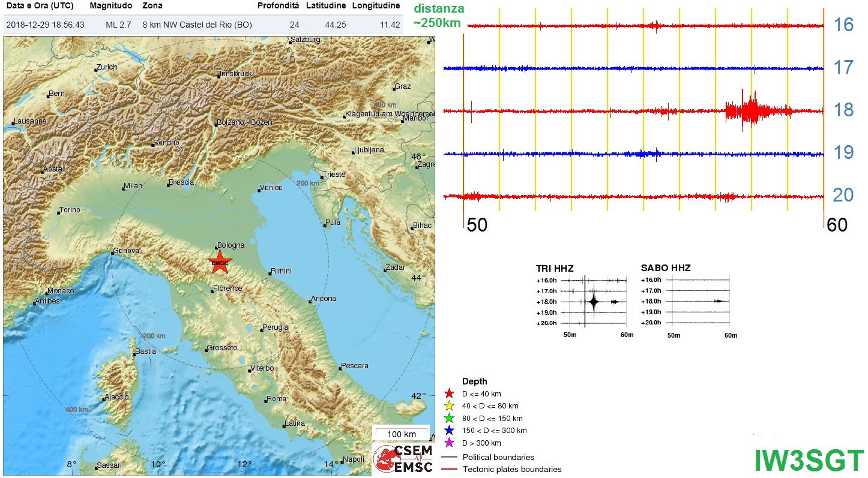Image resolution: width=868 pixels, height=478 pixels.
Task: Click the Ljubljana city label on the map
Action: pyautogui.click(x=369, y=150)
